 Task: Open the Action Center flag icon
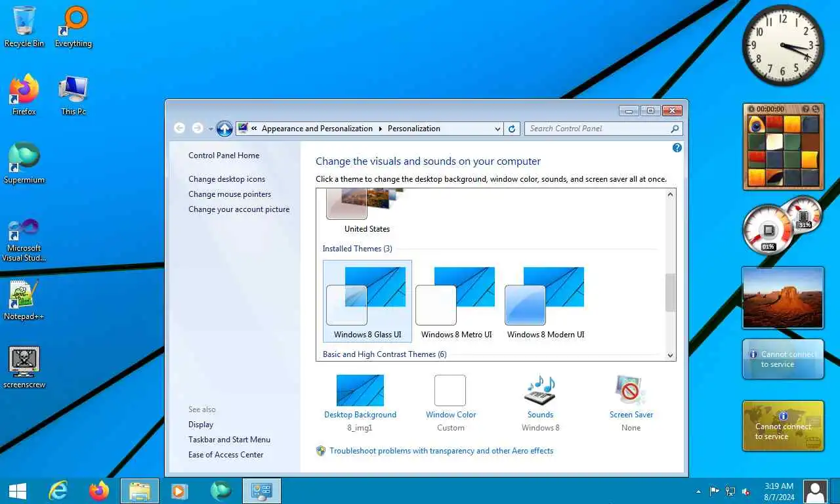[x=715, y=491]
